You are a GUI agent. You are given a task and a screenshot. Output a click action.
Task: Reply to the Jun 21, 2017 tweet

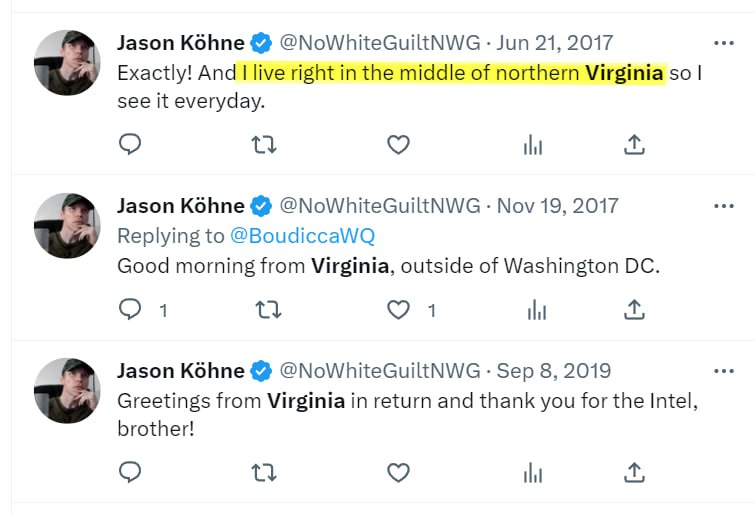coord(130,144)
